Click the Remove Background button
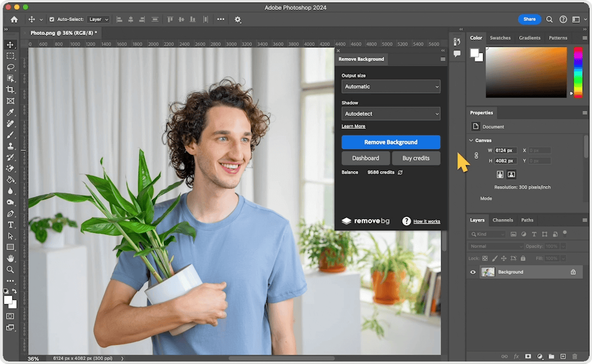This screenshot has height=364, width=592. pos(391,142)
